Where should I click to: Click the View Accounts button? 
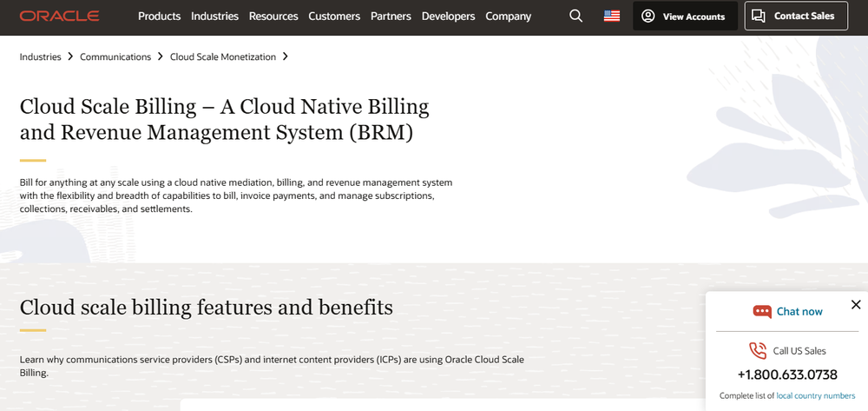point(685,16)
